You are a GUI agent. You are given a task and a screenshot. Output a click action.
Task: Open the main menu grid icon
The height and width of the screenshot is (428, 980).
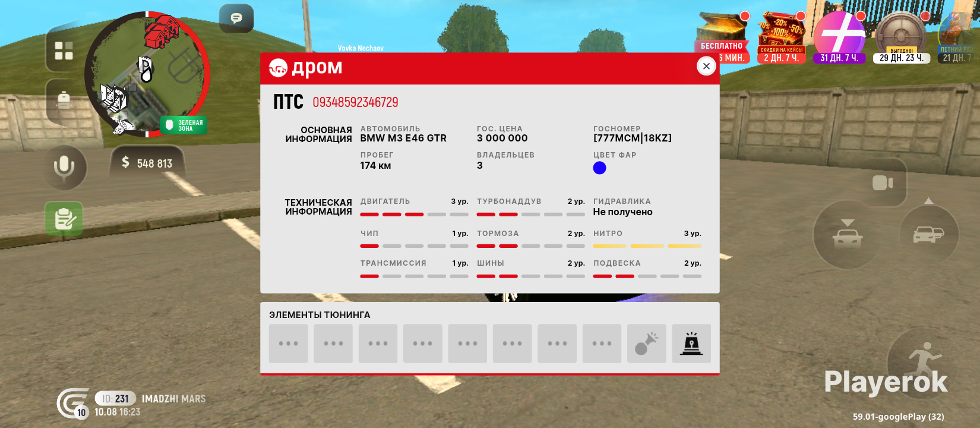(x=64, y=51)
